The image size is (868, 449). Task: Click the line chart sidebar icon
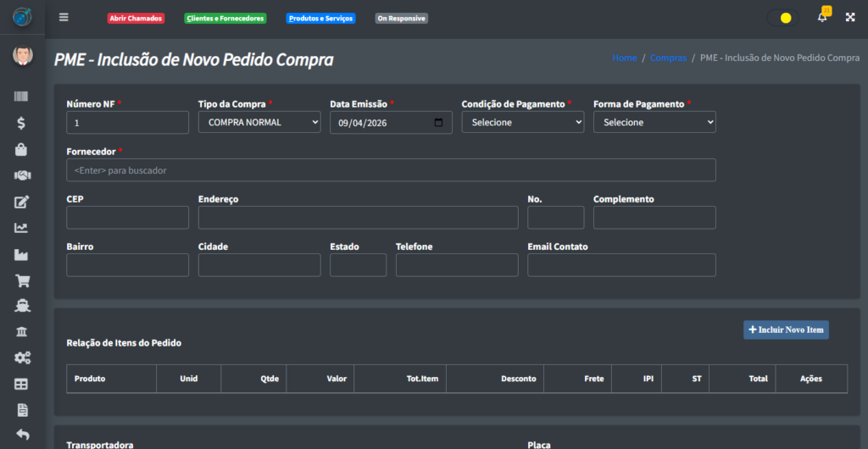coord(22,228)
